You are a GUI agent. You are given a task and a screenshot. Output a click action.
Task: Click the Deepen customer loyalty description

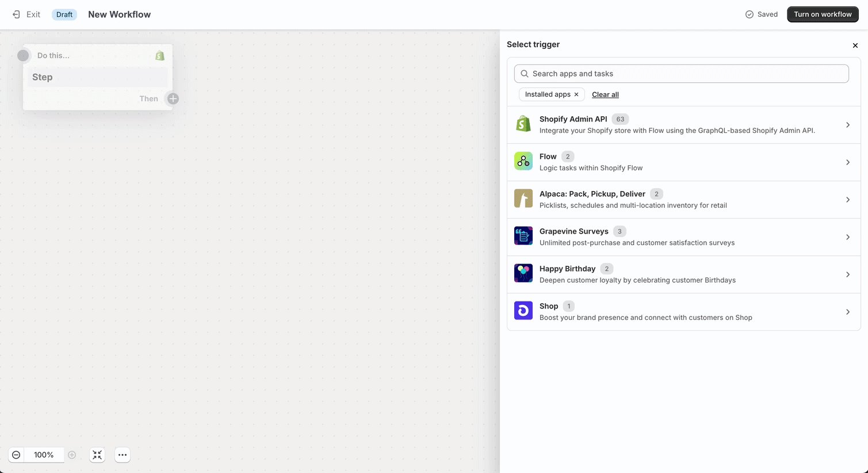pos(637,280)
